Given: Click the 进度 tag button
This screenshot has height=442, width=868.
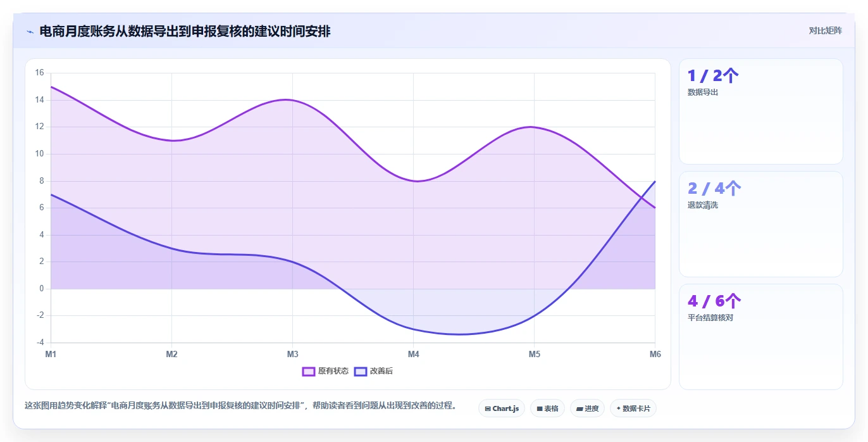Looking at the screenshot, I should tap(587, 408).
